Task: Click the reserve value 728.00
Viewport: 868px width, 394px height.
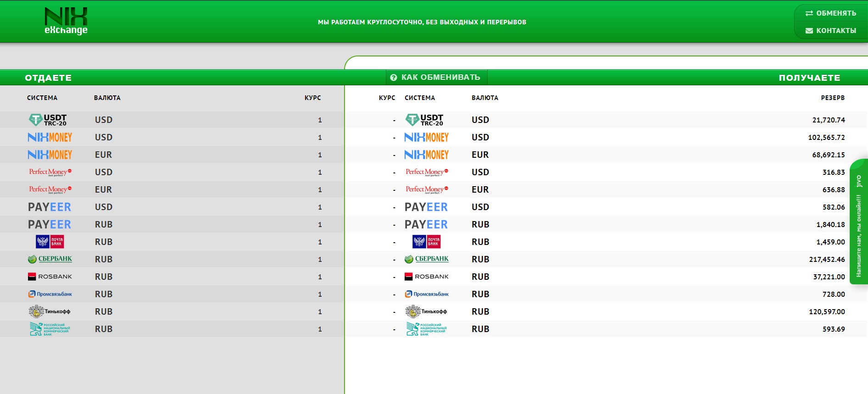Action: click(x=834, y=294)
